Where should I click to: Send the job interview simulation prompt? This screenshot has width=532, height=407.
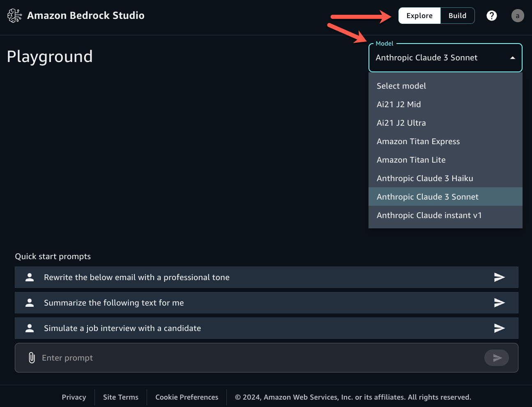[500, 328]
